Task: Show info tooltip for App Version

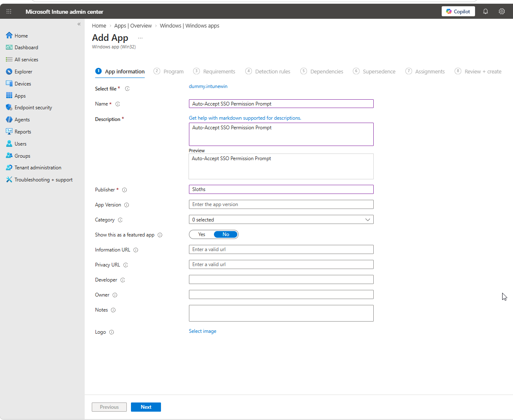Action: click(x=126, y=205)
